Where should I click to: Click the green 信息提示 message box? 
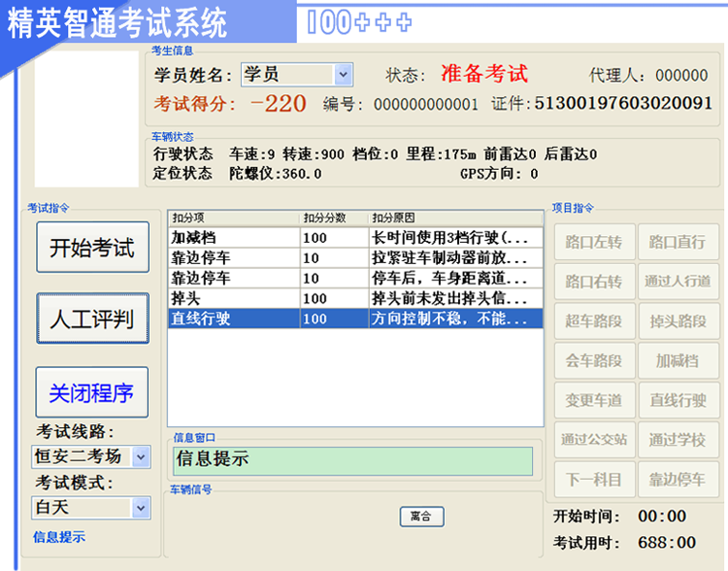point(353,461)
